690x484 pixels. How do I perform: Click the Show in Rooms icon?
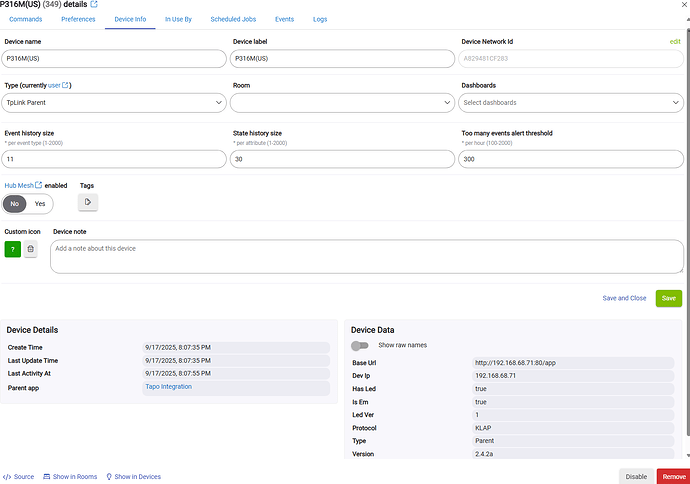pos(47,477)
